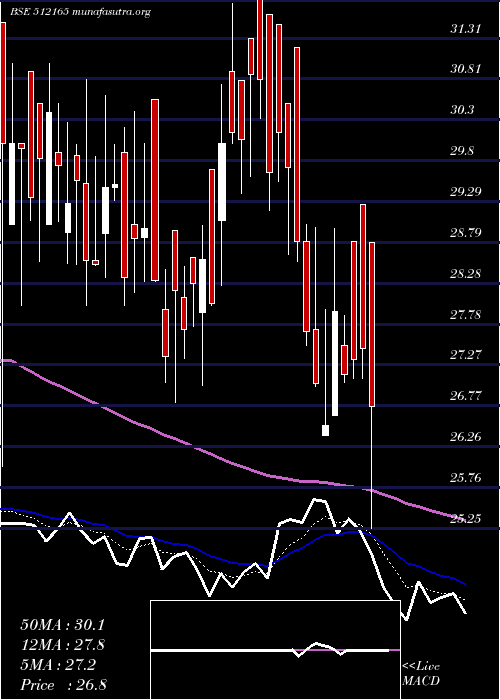Click the 27.78 price axis label

(x=465, y=315)
